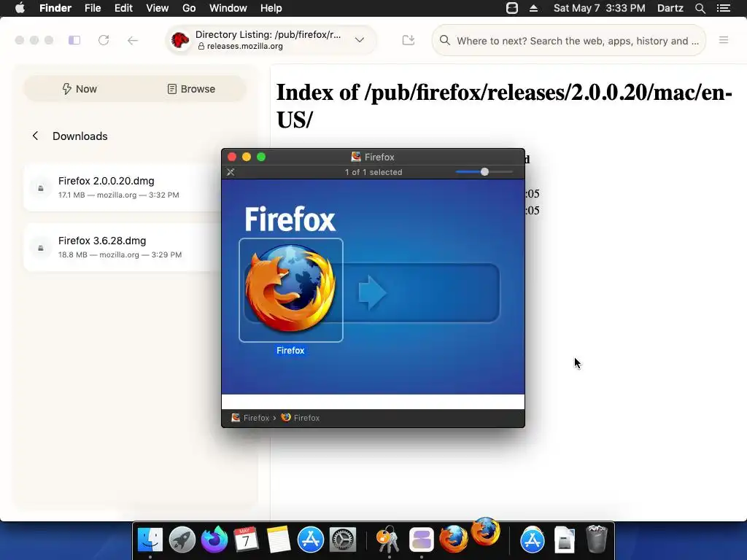The width and height of the screenshot is (747, 560).
Task: Toggle the browser sidebar panel icon
Action: click(74, 41)
